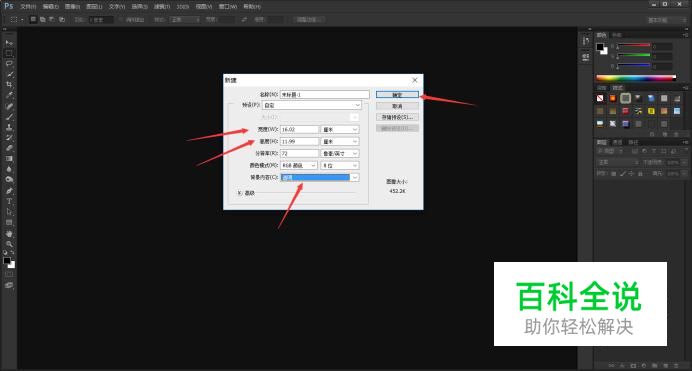Select the Clone Stamp tool
The height and width of the screenshot is (371, 692).
9,127
